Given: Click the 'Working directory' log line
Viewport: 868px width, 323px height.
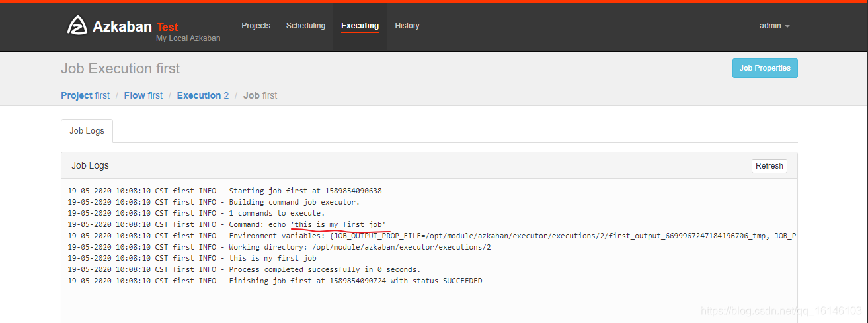Looking at the screenshot, I should pyautogui.click(x=279, y=247).
